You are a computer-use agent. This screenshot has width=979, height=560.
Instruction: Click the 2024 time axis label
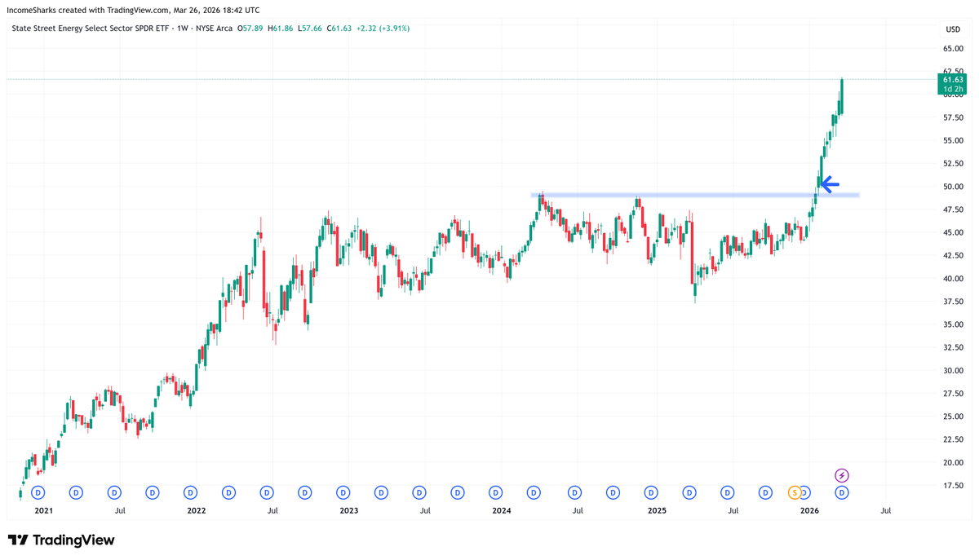(502, 511)
